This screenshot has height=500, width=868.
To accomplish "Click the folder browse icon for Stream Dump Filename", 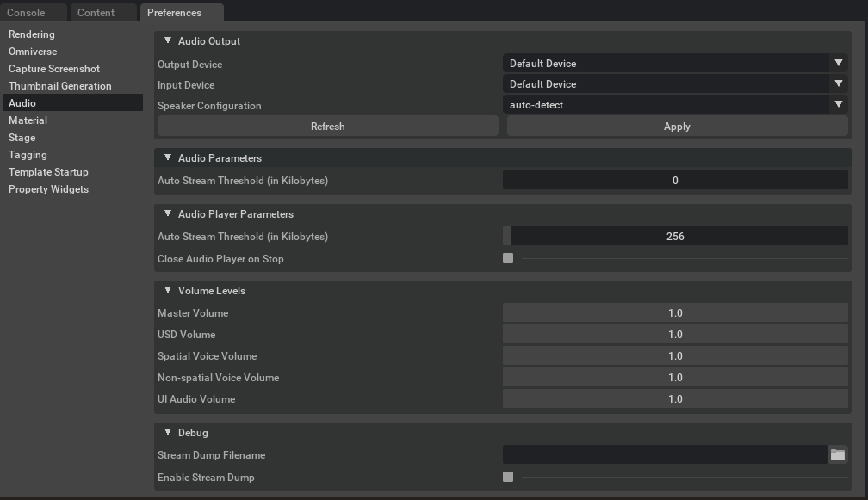I will (x=836, y=454).
